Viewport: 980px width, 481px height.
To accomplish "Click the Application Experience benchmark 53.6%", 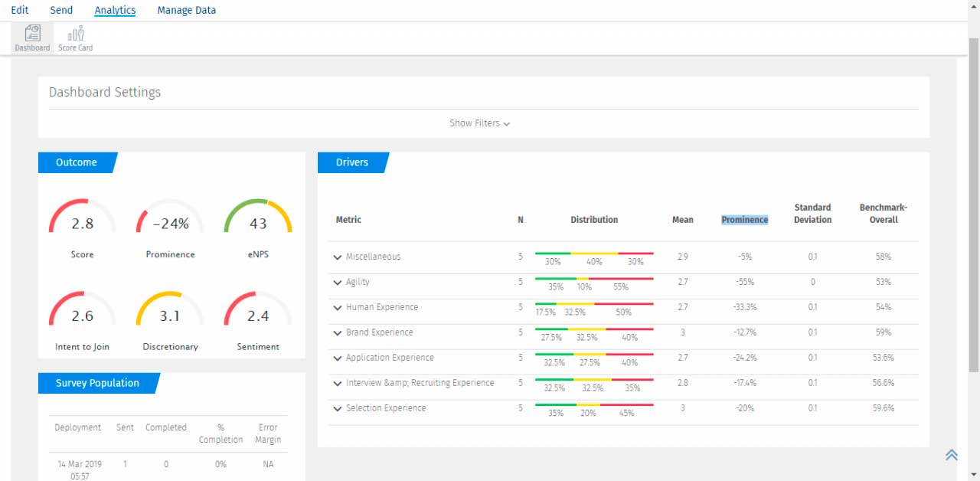I will tap(884, 358).
